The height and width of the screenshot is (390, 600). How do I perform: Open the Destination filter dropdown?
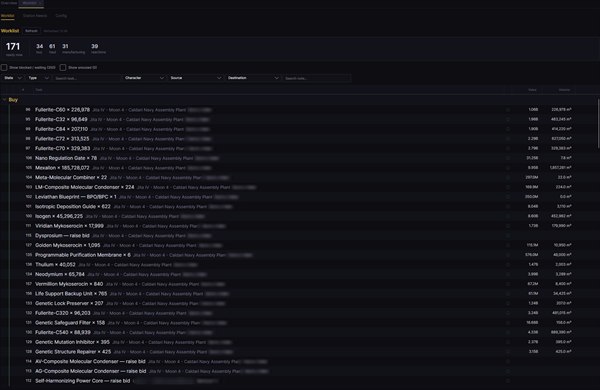click(x=253, y=78)
